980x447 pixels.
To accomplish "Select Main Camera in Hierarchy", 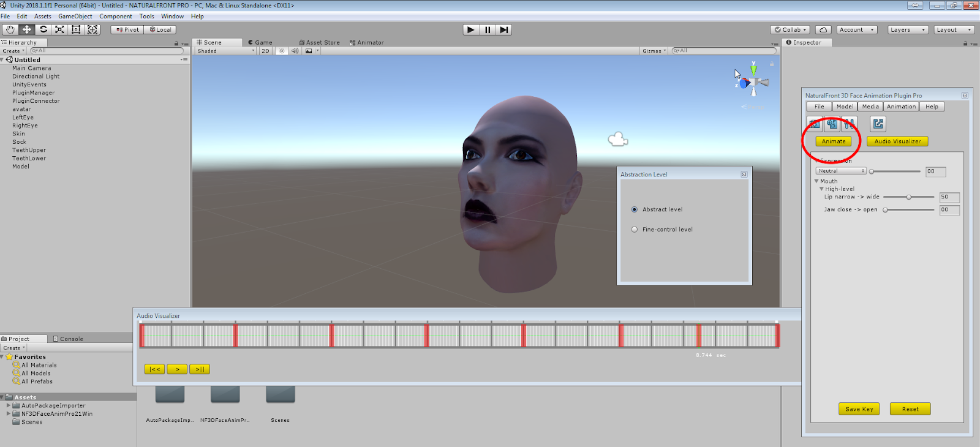I will (32, 68).
